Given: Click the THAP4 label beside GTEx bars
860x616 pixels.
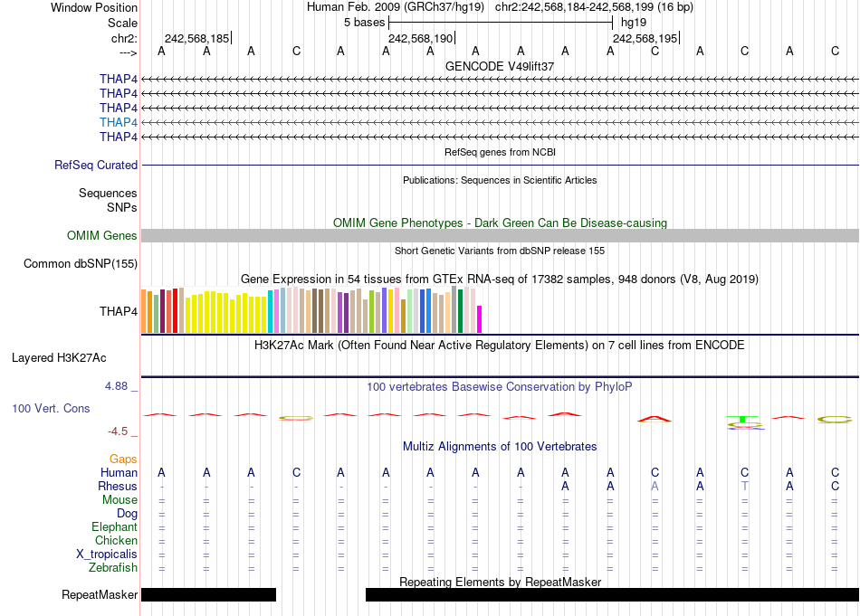Looking at the screenshot, I should point(119,311).
